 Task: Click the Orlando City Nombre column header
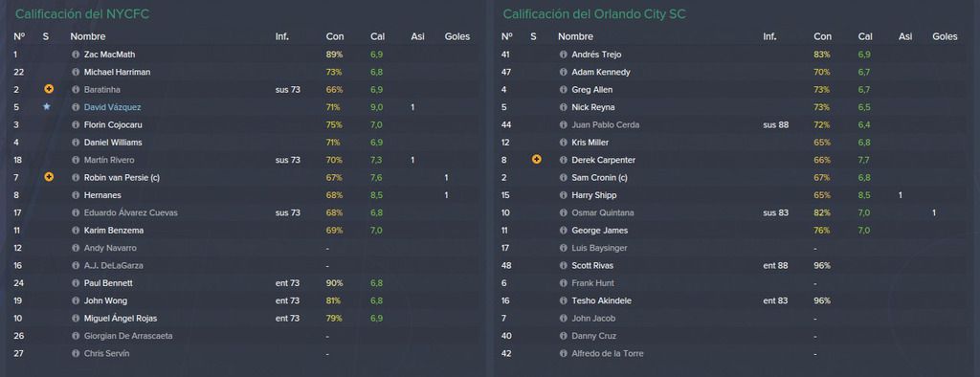575,37
